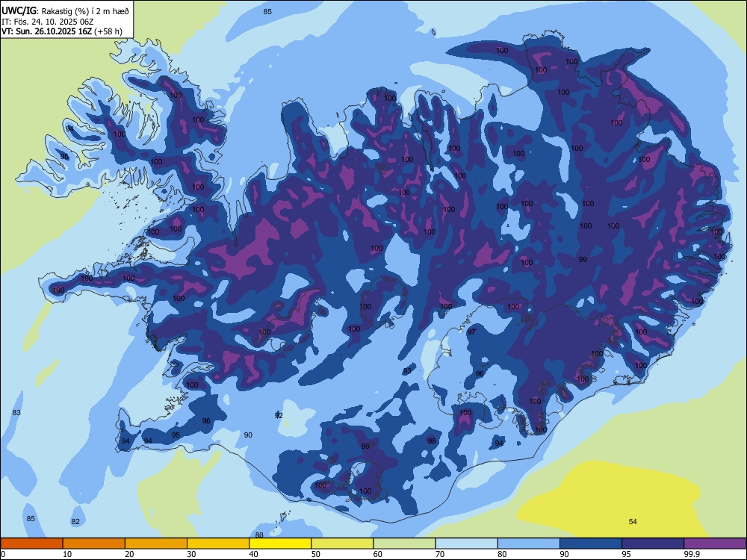
Task: Click the 20–30 amber legend swatch
Action: pyautogui.click(x=156, y=544)
